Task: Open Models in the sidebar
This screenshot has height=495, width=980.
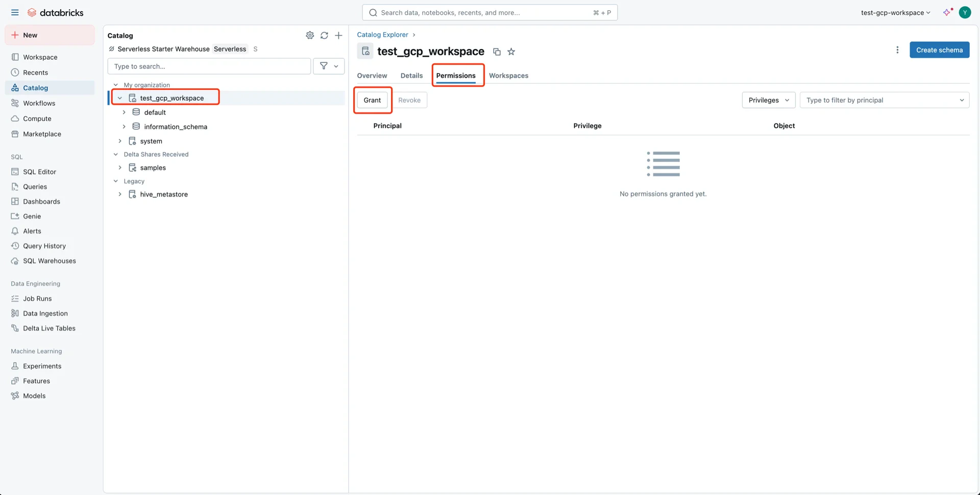Action: pos(50,395)
